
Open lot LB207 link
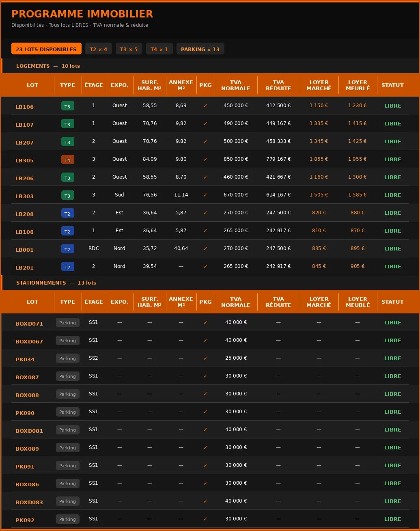tap(25, 142)
